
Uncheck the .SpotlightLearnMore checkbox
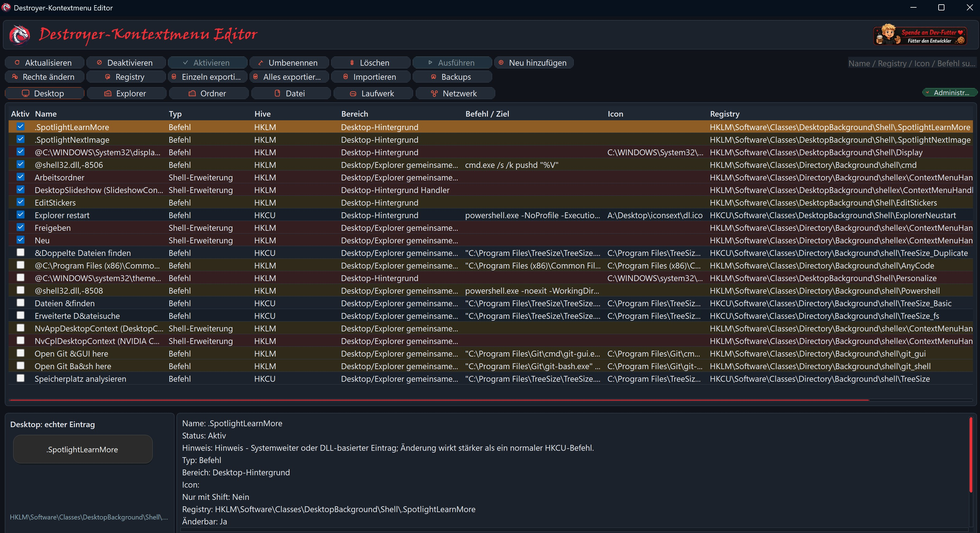(x=21, y=126)
